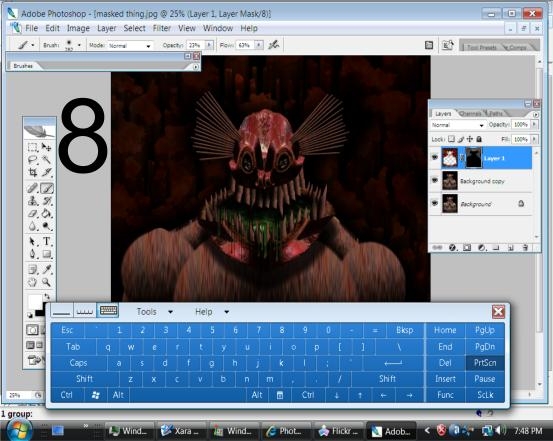Select the Hand tool
The image size is (553, 441).
tap(32, 282)
